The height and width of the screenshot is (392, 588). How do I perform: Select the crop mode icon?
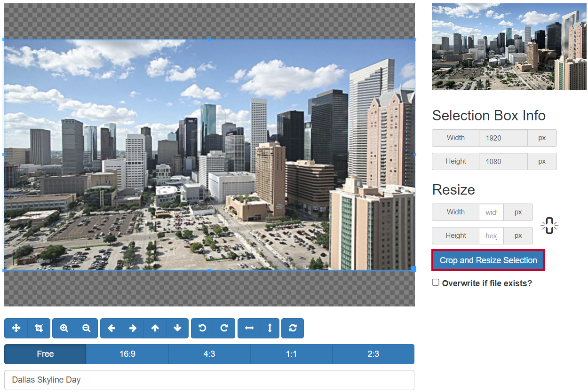(x=39, y=328)
